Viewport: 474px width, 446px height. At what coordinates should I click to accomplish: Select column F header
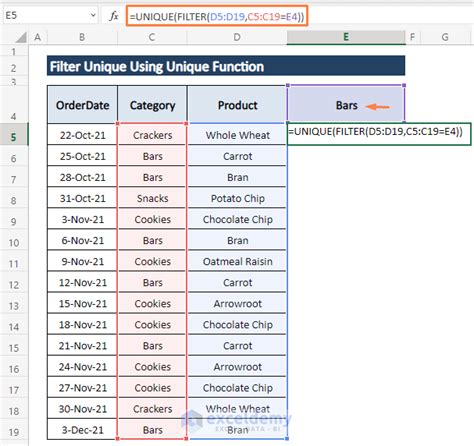(x=413, y=37)
